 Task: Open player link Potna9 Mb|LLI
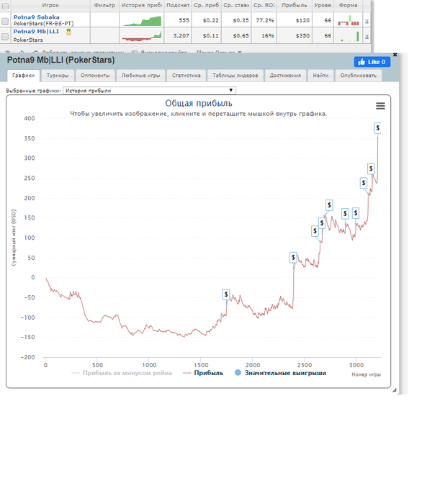pyautogui.click(x=36, y=32)
